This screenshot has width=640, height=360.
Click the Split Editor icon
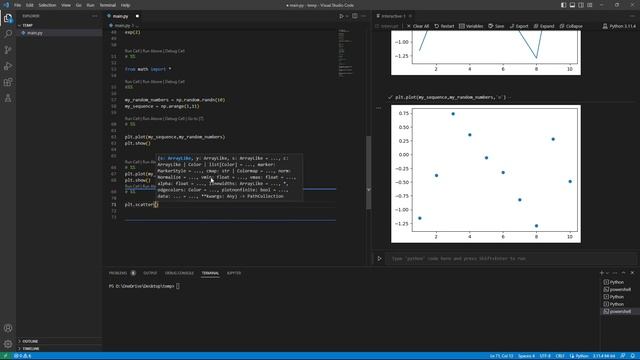click(355, 16)
